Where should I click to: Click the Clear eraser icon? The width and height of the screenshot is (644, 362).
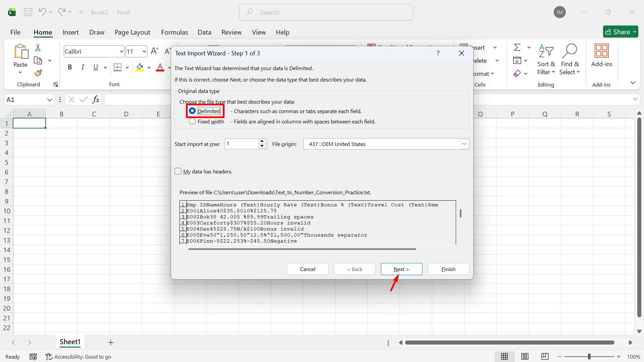pos(517,73)
